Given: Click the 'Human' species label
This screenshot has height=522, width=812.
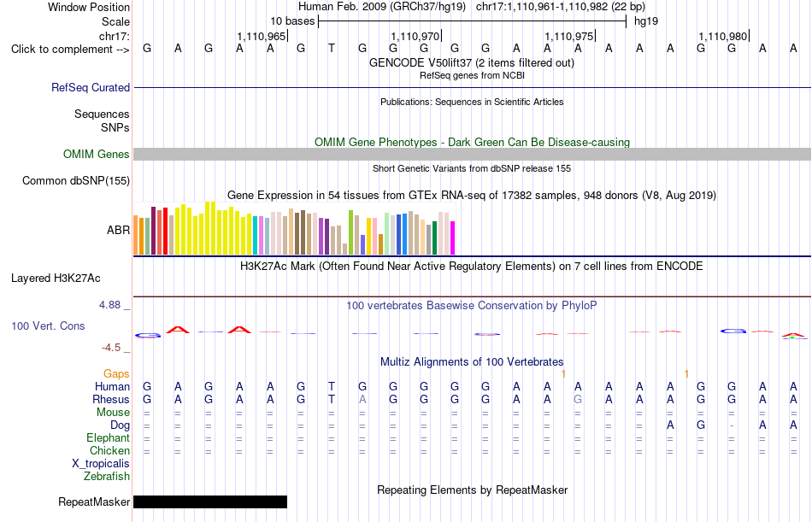Looking at the screenshot, I should 112,386.
